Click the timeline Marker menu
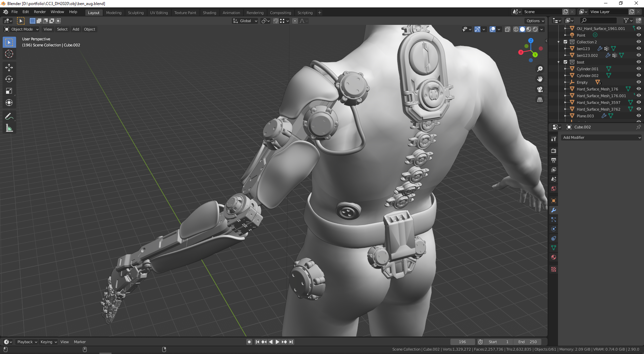The image size is (644, 354). (x=80, y=342)
